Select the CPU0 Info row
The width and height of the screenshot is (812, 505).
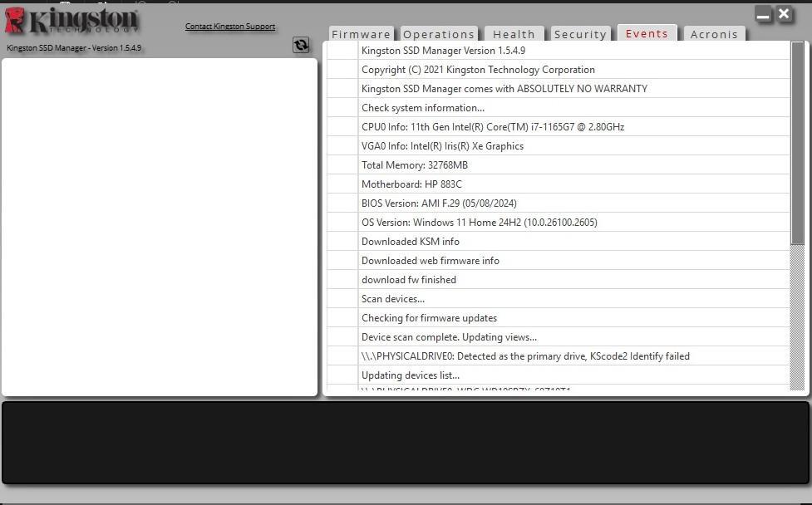click(559, 127)
